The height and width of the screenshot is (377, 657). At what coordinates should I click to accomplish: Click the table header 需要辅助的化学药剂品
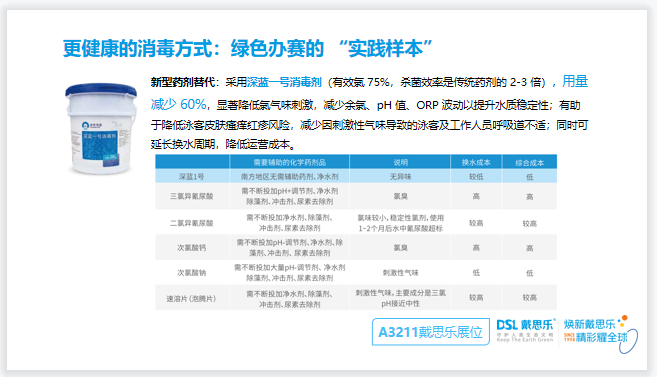[x=290, y=162]
